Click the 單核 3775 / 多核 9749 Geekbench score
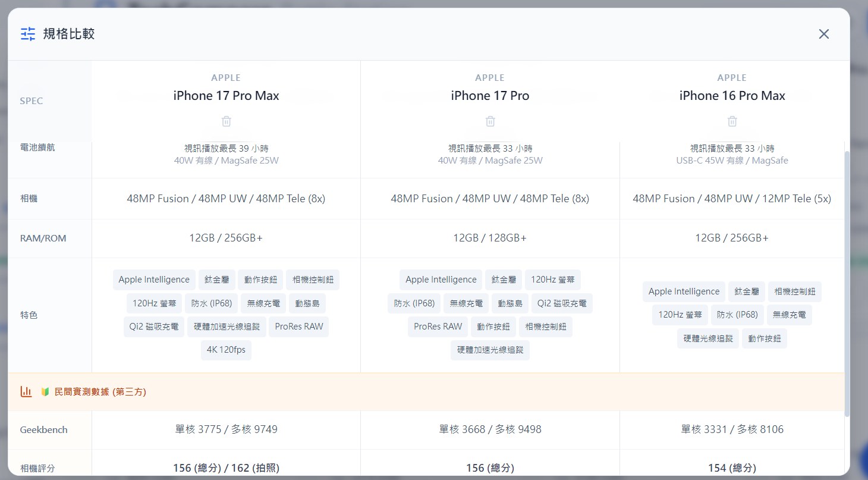The image size is (868, 480). (226, 429)
